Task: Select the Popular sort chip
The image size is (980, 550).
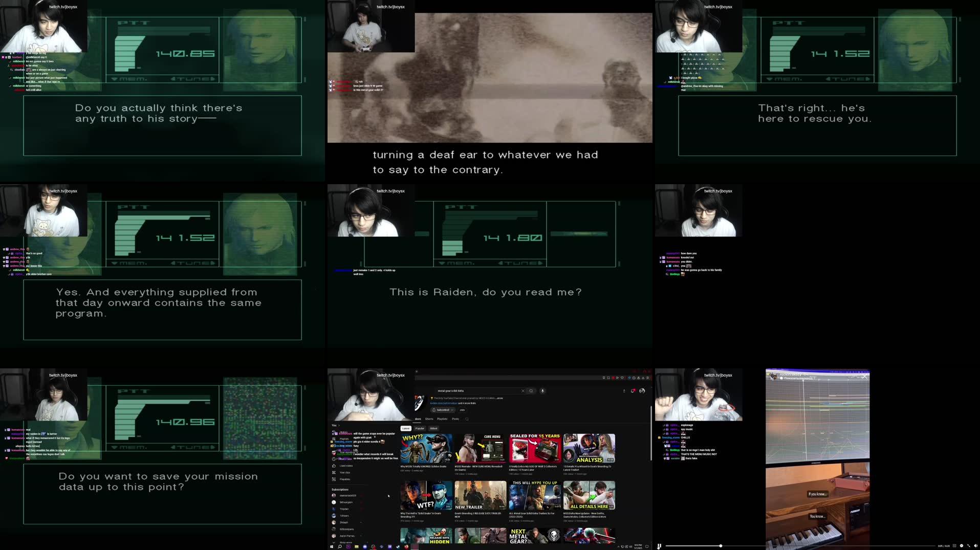Action: (x=420, y=428)
